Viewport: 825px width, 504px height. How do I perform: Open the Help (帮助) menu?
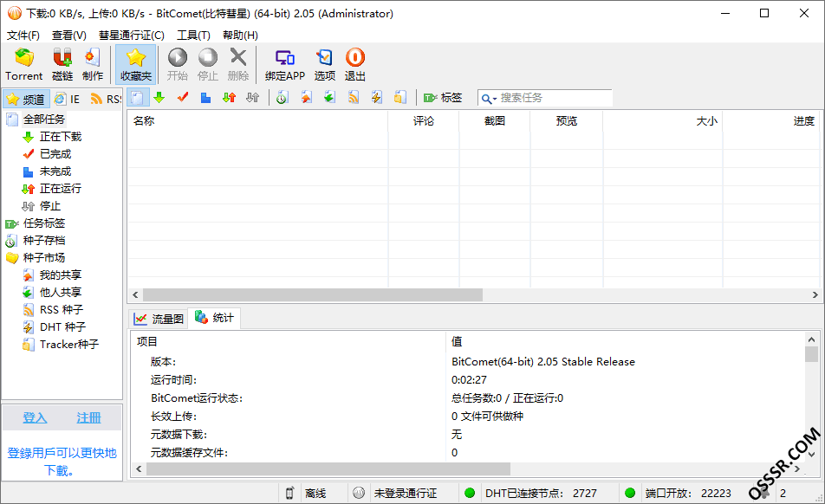click(x=240, y=36)
